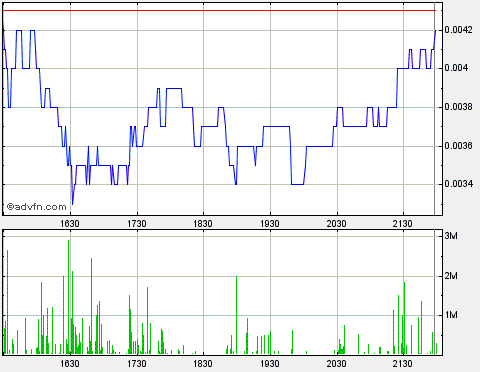Click the tallest green volume bar near 1630

(69, 297)
